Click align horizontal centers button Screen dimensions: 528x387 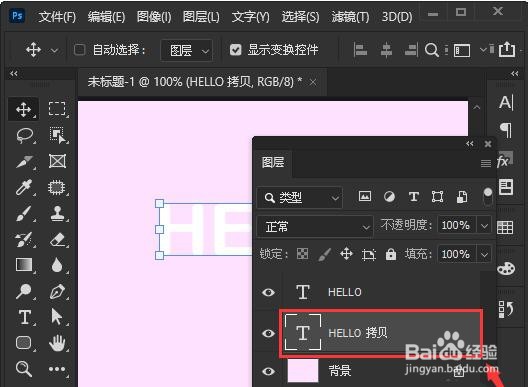[x=386, y=50]
